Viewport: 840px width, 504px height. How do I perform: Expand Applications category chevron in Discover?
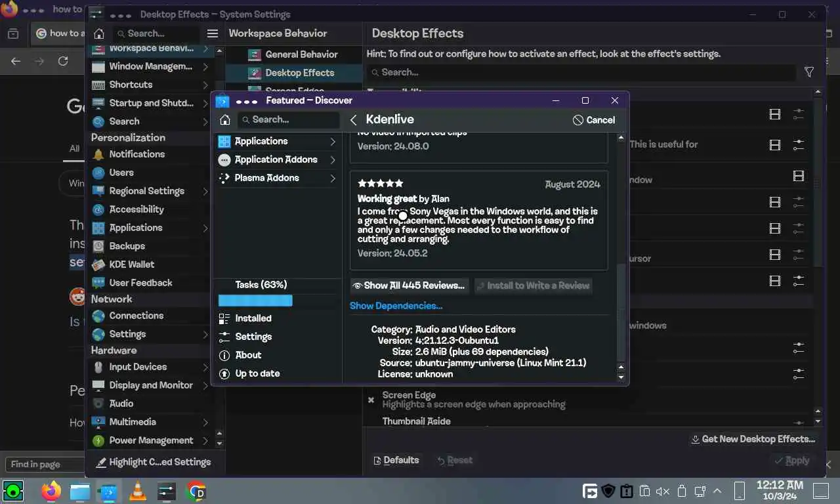pyautogui.click(x=333, y=141)
